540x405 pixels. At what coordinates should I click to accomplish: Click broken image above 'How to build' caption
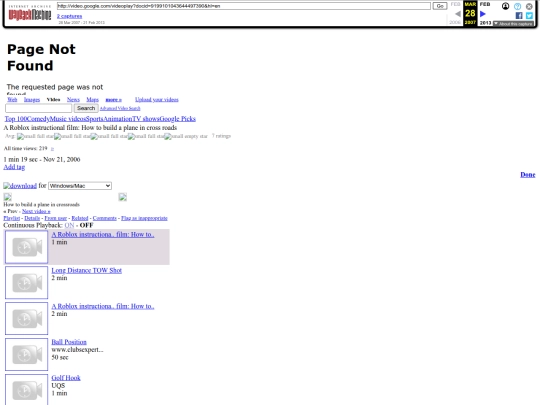tap(8, 197)
